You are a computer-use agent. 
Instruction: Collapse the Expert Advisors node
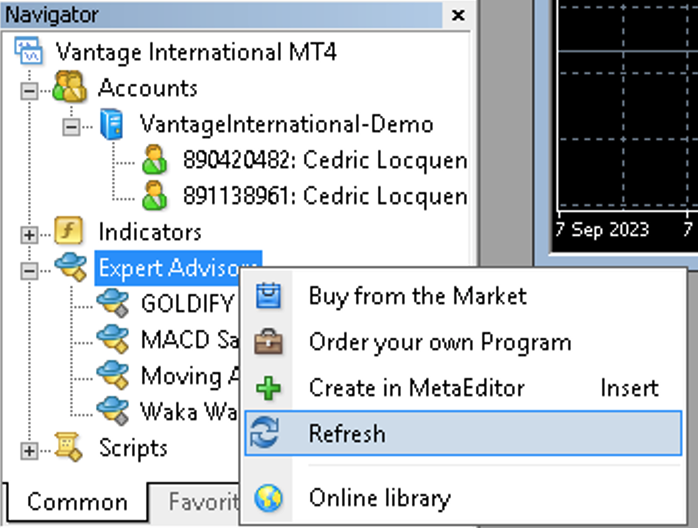(x=29, y=270)
